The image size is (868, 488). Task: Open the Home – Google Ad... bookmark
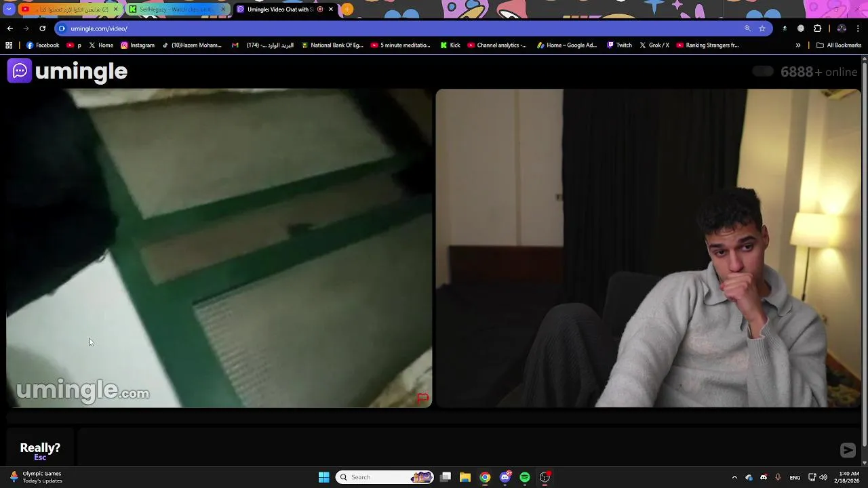click(567, 45)
